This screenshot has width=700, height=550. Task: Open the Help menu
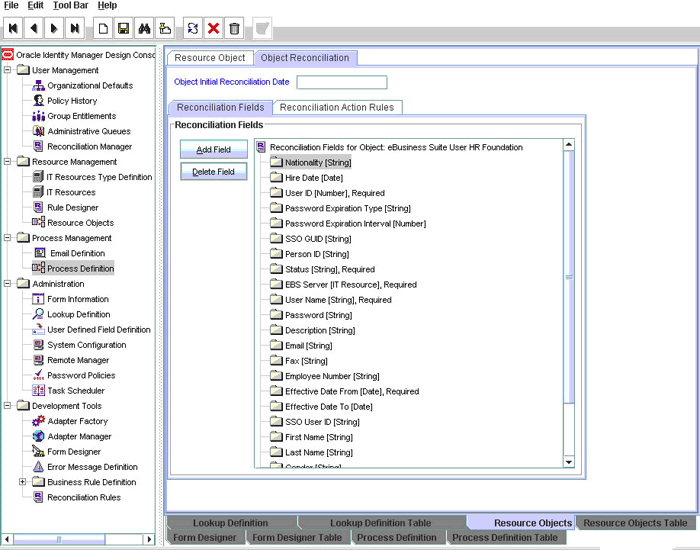tap(107, 5)
